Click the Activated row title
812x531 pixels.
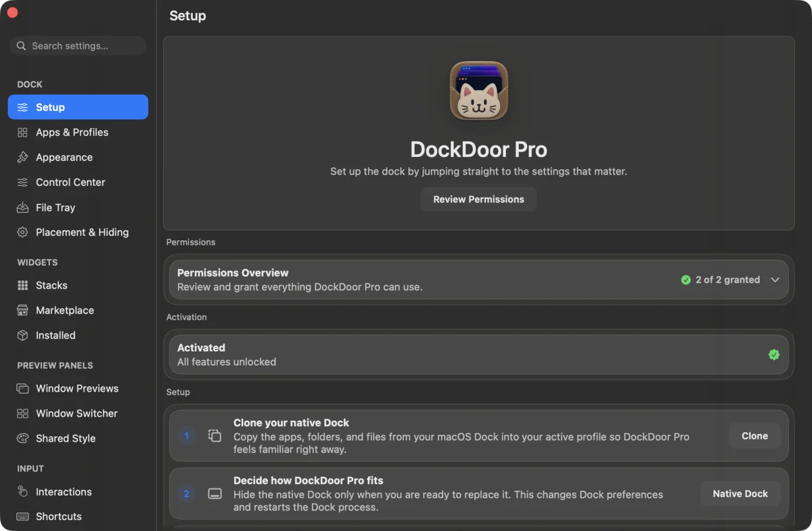201,348
